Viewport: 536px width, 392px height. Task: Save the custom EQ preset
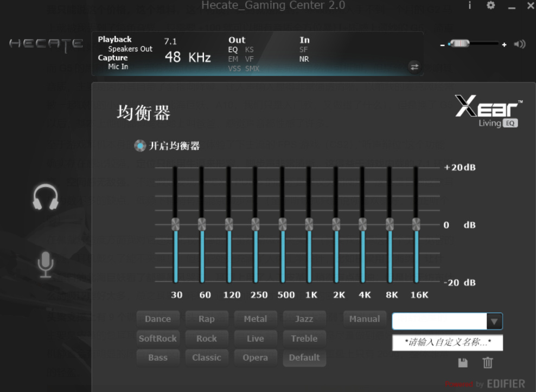pos(463,363)
